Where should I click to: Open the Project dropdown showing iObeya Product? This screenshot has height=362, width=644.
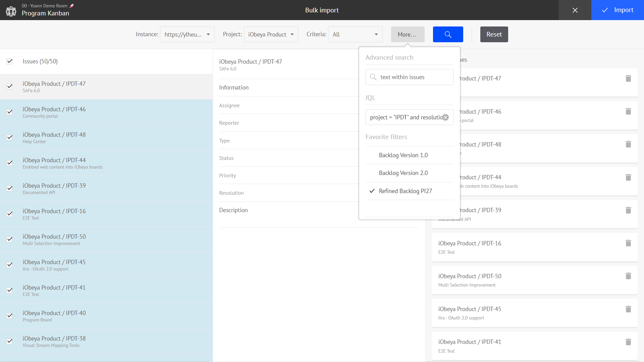coord(271,34)
